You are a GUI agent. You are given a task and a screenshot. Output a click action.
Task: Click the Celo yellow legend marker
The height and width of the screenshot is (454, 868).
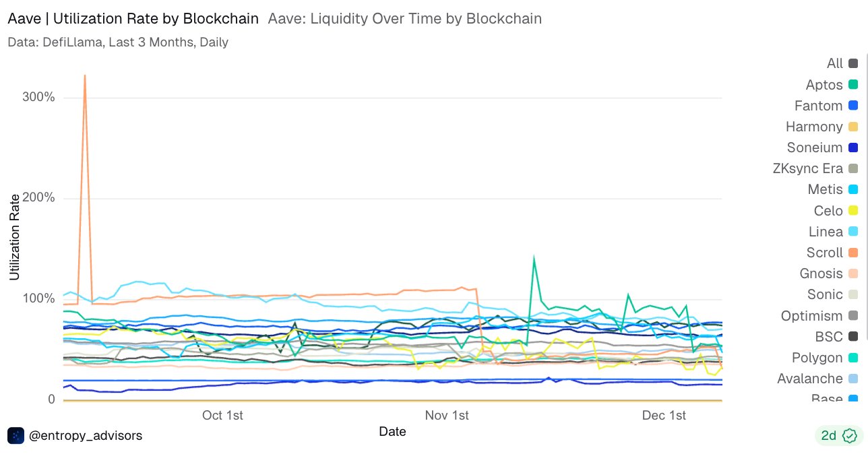click(853, 211)
